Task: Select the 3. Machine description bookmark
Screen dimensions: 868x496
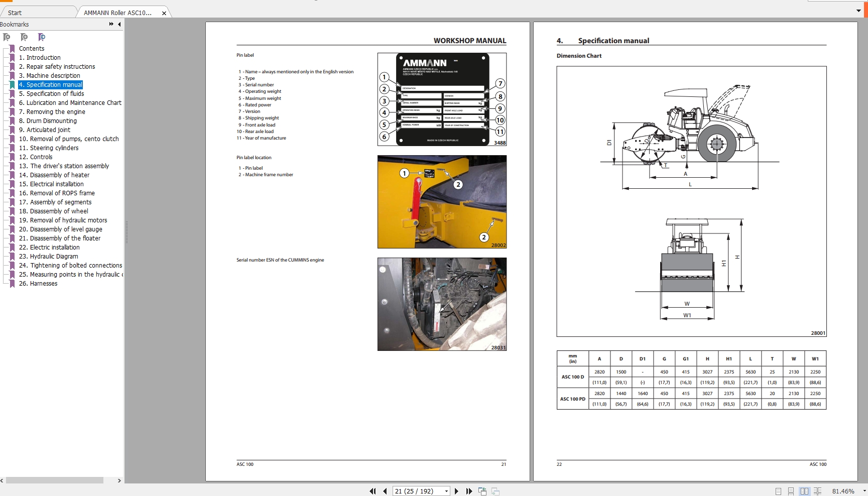Action: 50,76
